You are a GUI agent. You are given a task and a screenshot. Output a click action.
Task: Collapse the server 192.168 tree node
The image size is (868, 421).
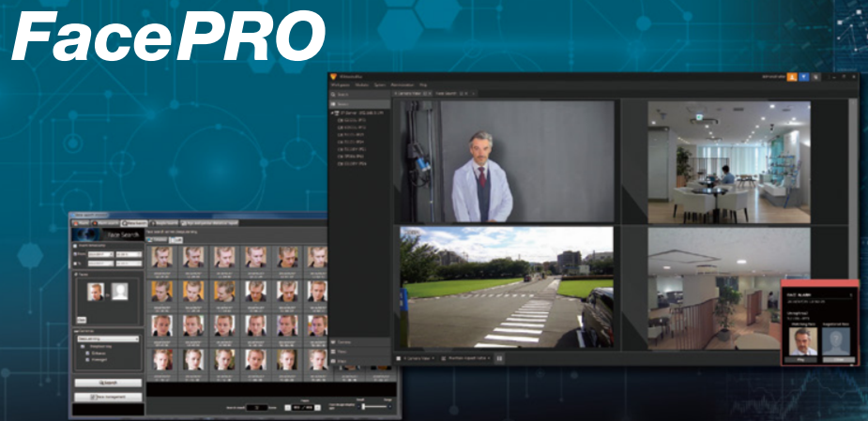(332, 113)
